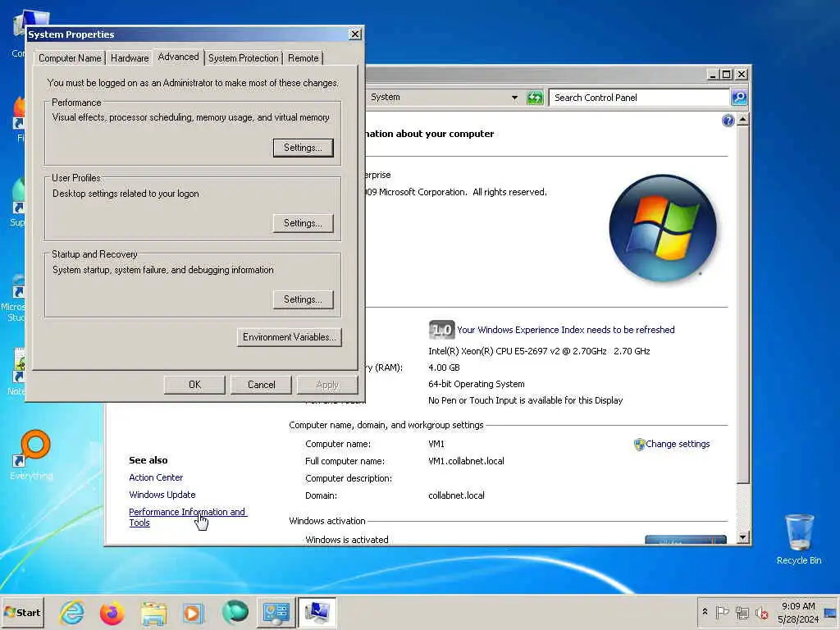This screenshot has width=840, height=630.
Task: Switch to the Hardware tab
Action: click(x=130, y=58)
